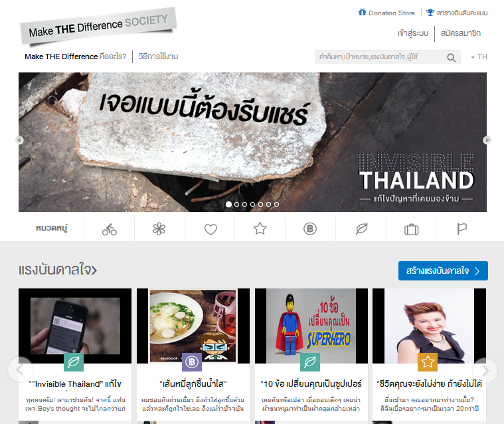The height and width of the screenshot is (424, 504).
Task: Open the baht coin category
Action: 310,229
